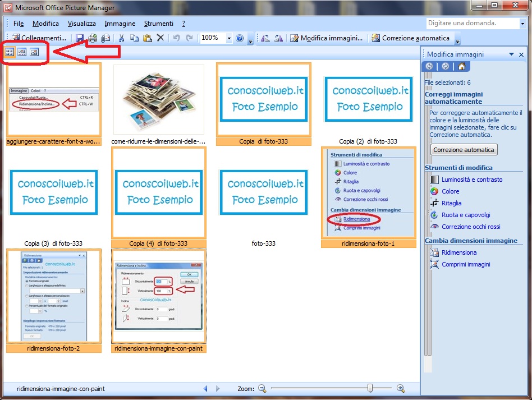Go to next picture arrow
The width and height of the screenshot is (532, 400).
click(x=218, y=388)
